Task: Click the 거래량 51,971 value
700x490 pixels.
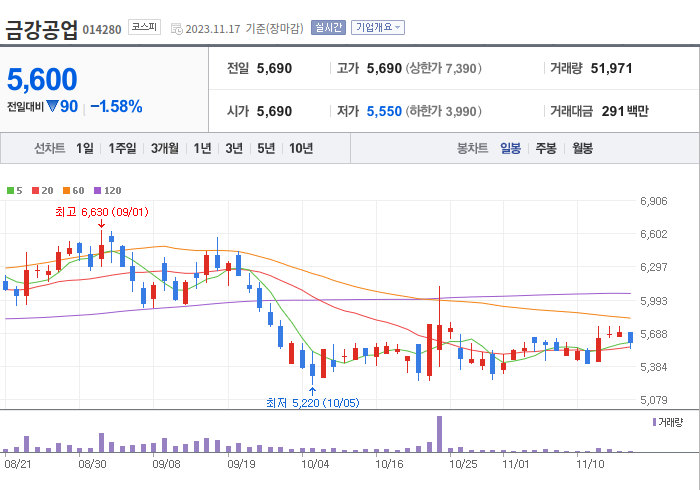Action: 611,68
